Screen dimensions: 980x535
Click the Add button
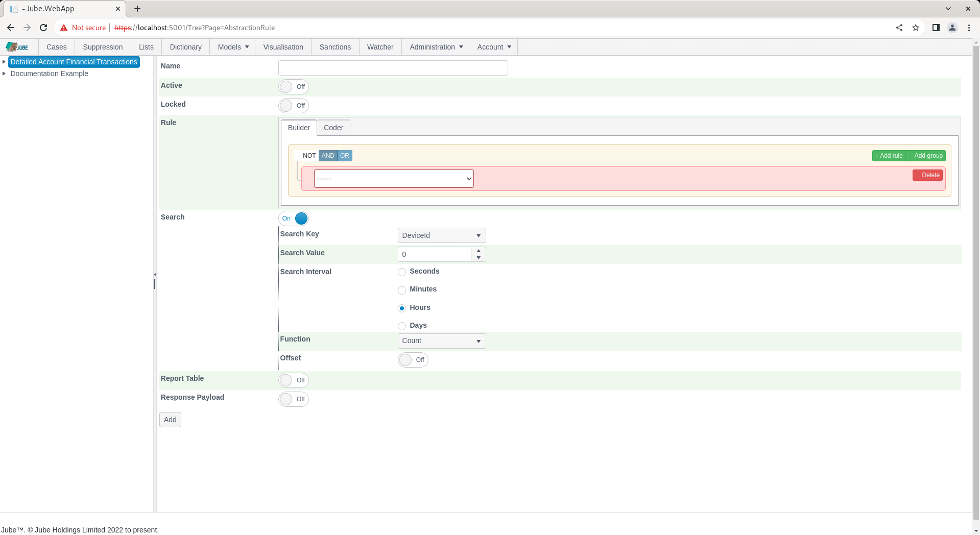170,420
